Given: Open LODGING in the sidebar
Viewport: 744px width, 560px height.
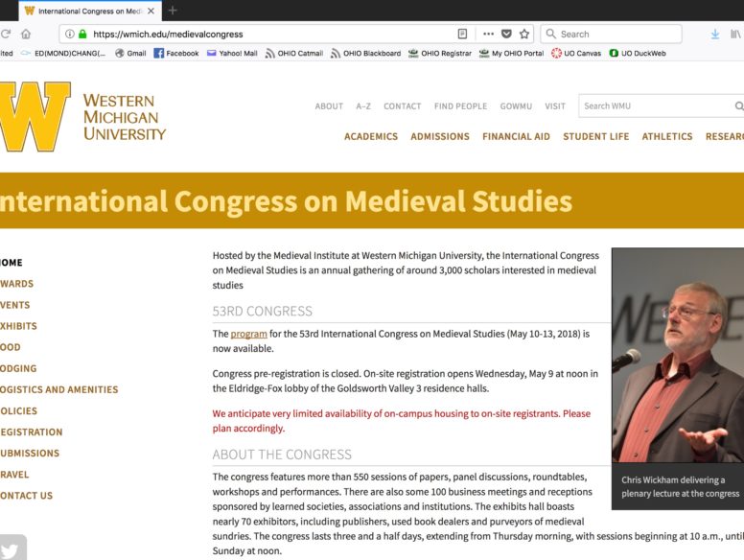Looking at the screenshot, I should point(18,369).
